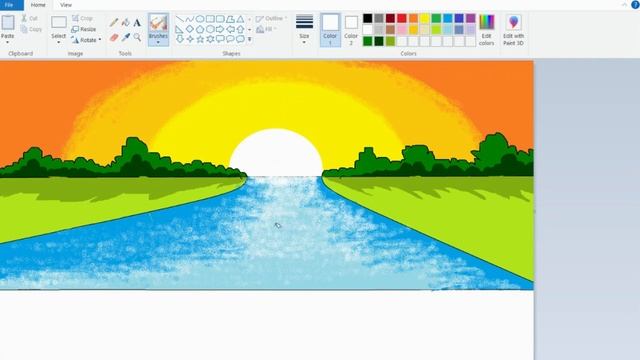Choose the Six-point star shape
Image resolution: width=640 pixels, height=360 pixels.
coord(210,39)
